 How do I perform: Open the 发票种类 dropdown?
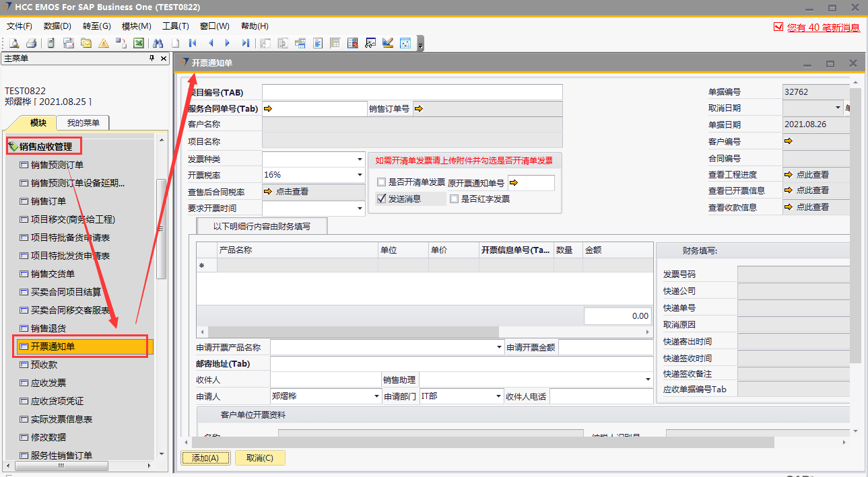[x=360, y=159]
